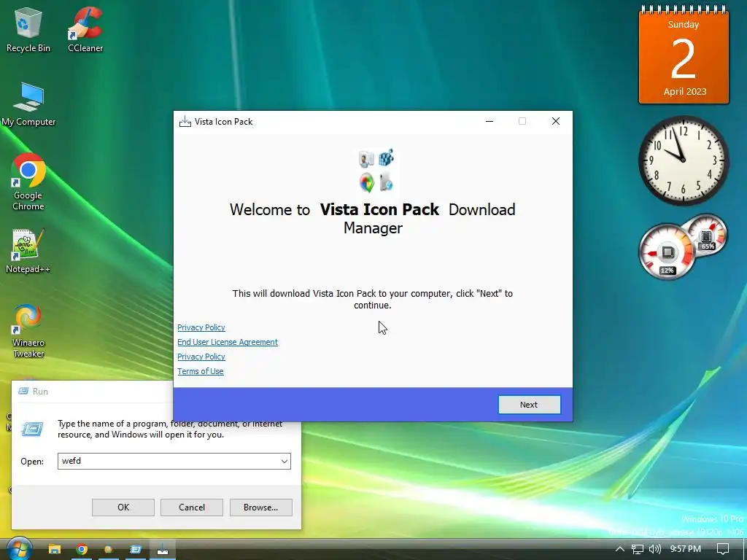Viewport: 747px width, 560px height.
Task: Select the My Computer desktop icon
Action: [28, 104]
